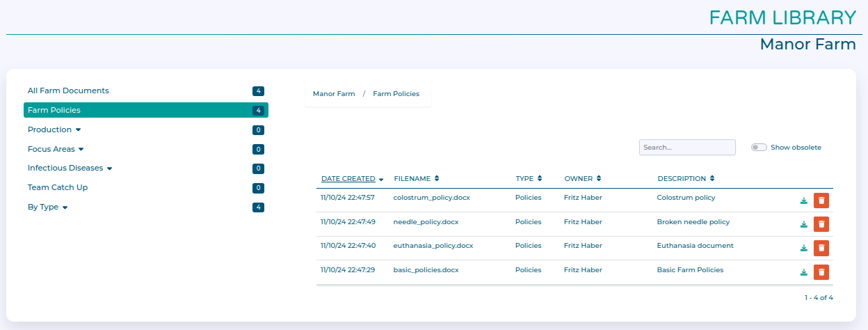Click the document search field
This screenshot has width=868, height=330.
(x=686, y=148)
